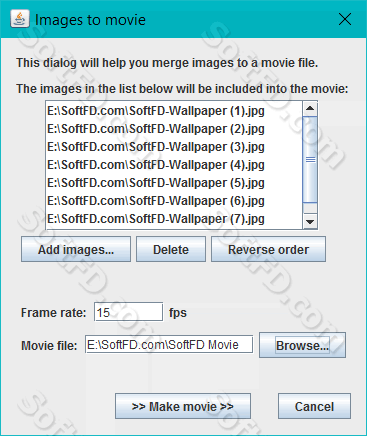Screen dimensions: 367x436
Task: Click the Reverse order button
Action: (268, 249)
